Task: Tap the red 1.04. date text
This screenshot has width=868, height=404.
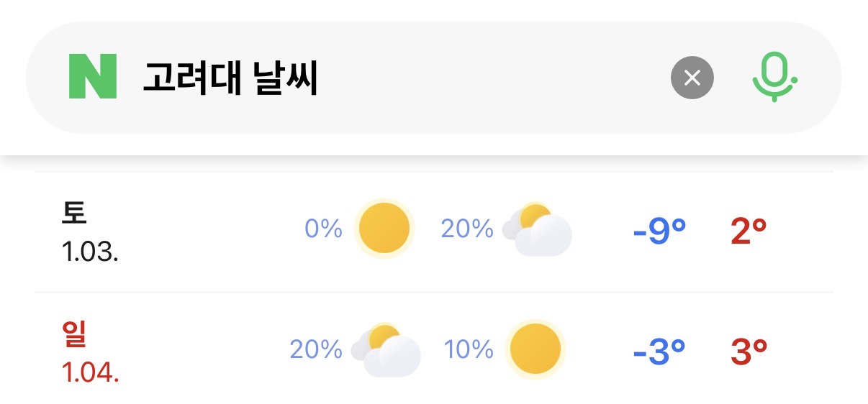Action: pyautogui.click(x=90, y=373)
